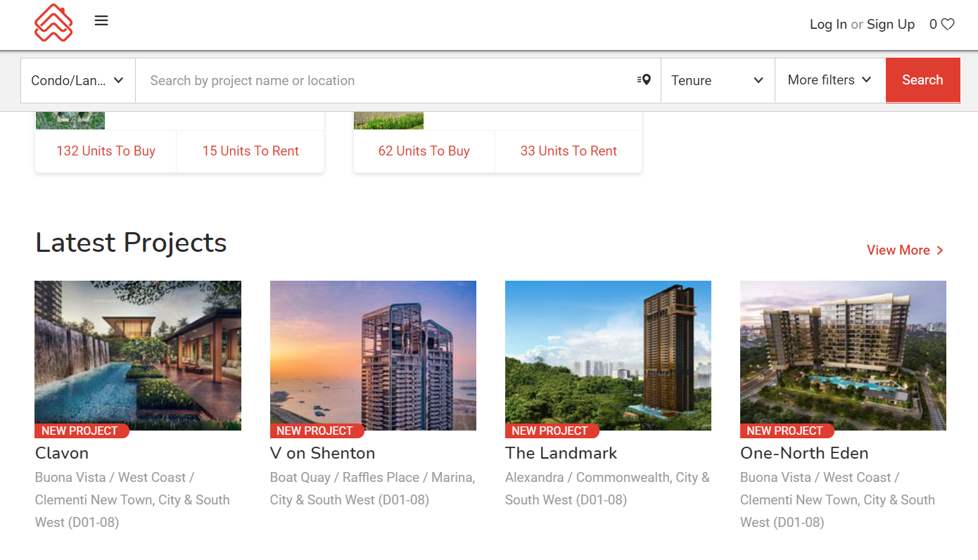Expand More filters options

(830, 80)
